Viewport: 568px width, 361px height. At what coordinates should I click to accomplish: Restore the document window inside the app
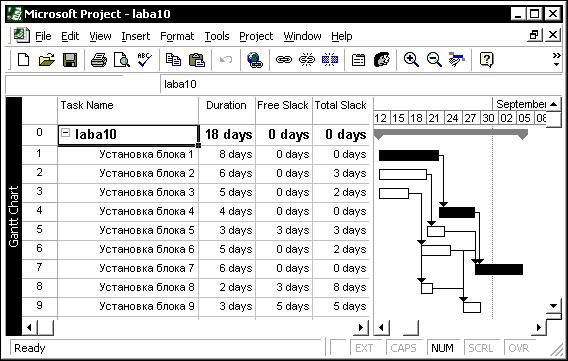pyautogui.click(x=534, y=35)
